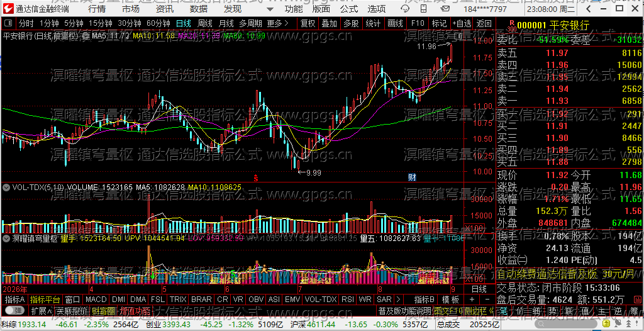Click the red S marker under the chart

pos(255,177)
